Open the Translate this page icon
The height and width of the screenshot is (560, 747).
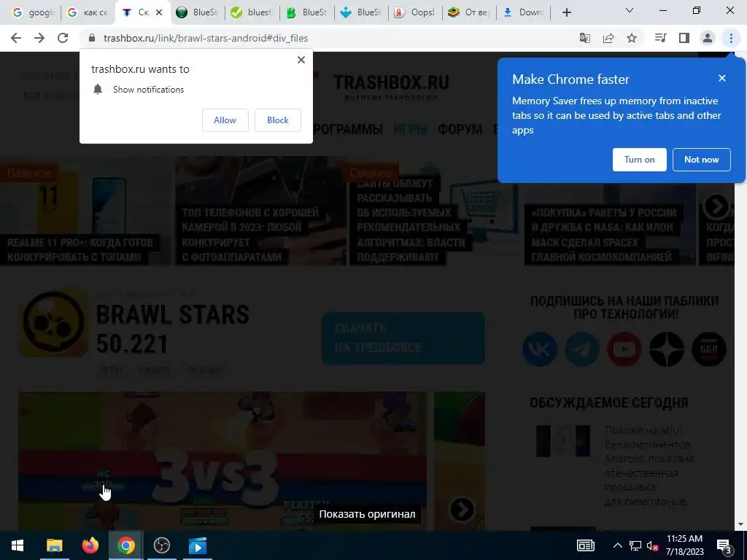click(x=585, y=38)
